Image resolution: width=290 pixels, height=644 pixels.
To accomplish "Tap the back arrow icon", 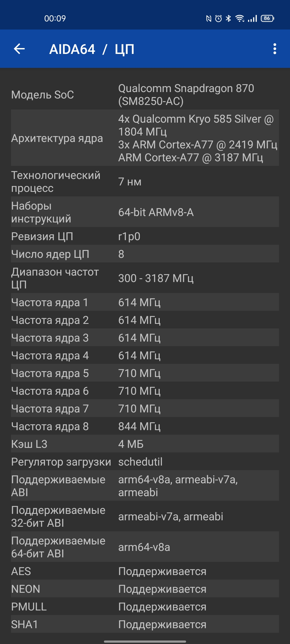I will (19, 49).
